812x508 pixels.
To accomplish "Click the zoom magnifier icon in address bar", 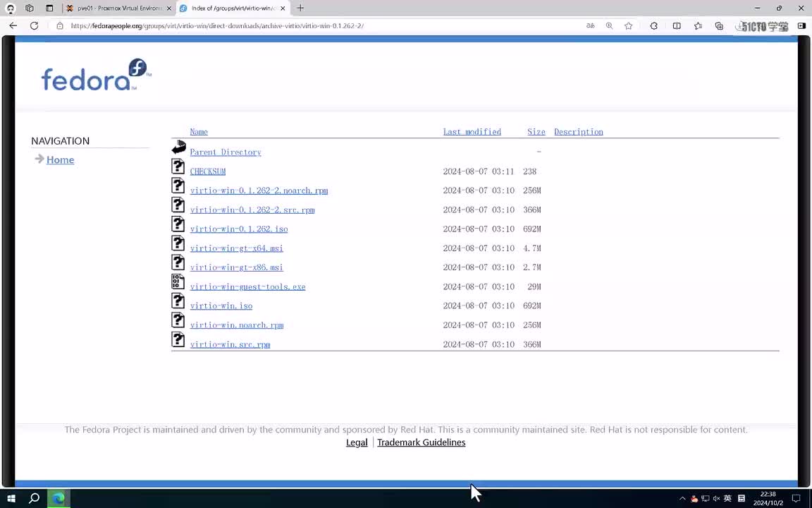I will click(x=610, y=25).
